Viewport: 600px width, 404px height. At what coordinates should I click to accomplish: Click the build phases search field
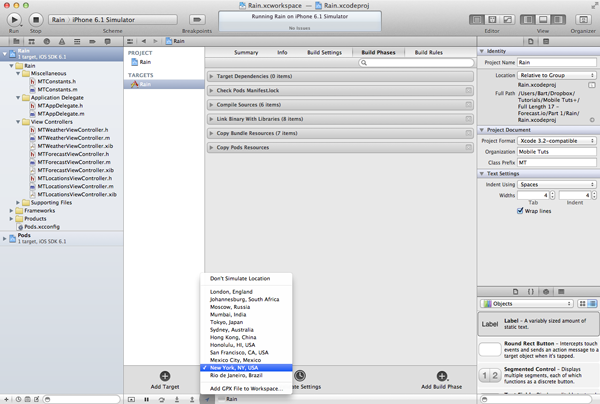point(416,63)
